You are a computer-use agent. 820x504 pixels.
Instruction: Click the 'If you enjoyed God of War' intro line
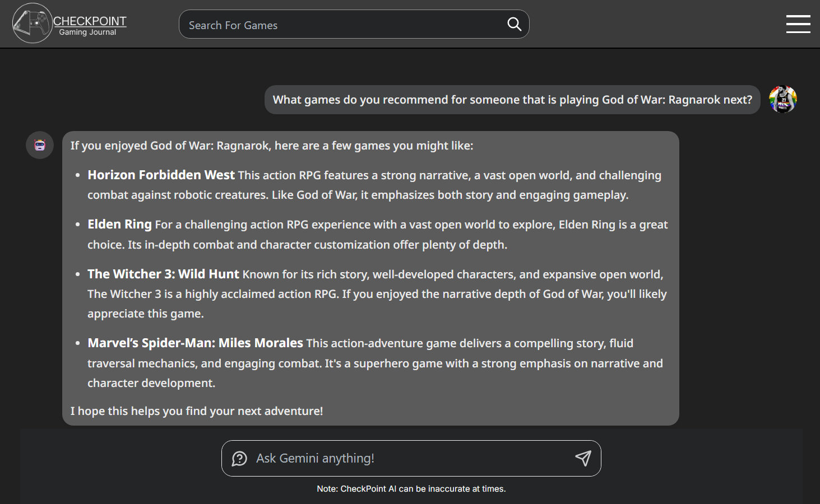[272, 146]
